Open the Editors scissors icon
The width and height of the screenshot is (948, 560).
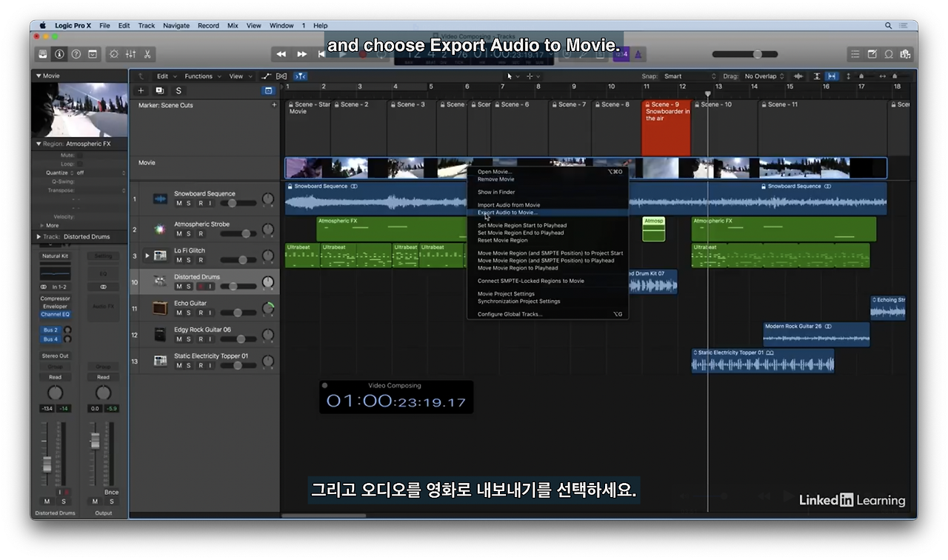coord(147,54)
